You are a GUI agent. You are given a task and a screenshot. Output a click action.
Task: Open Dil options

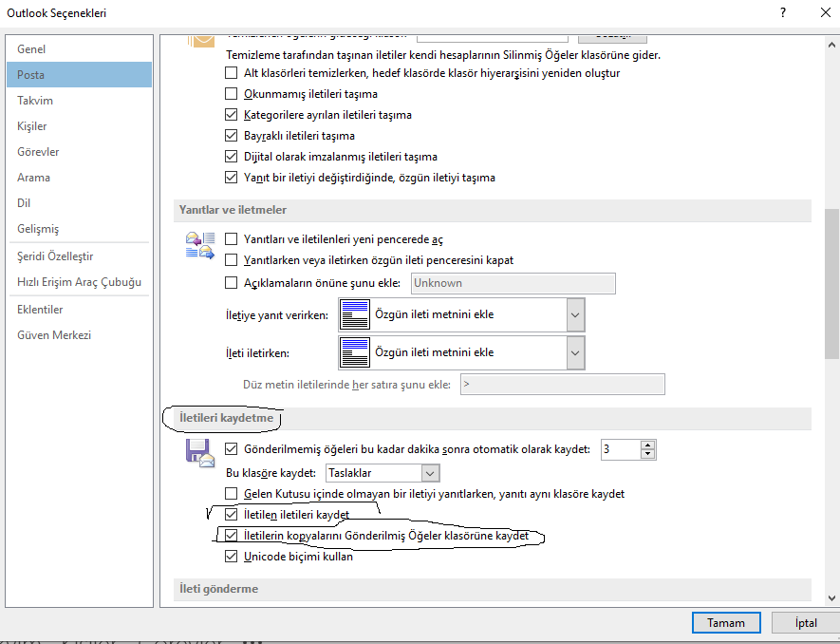[80, 203]
